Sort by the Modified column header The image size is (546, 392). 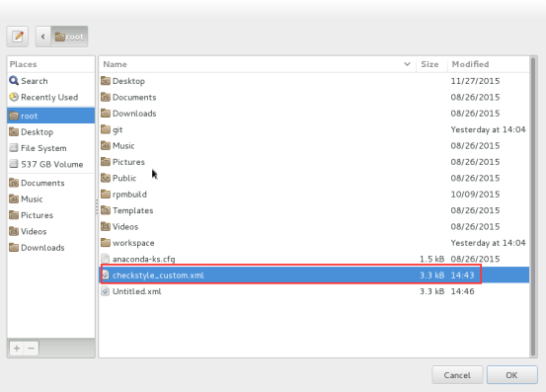488,64
